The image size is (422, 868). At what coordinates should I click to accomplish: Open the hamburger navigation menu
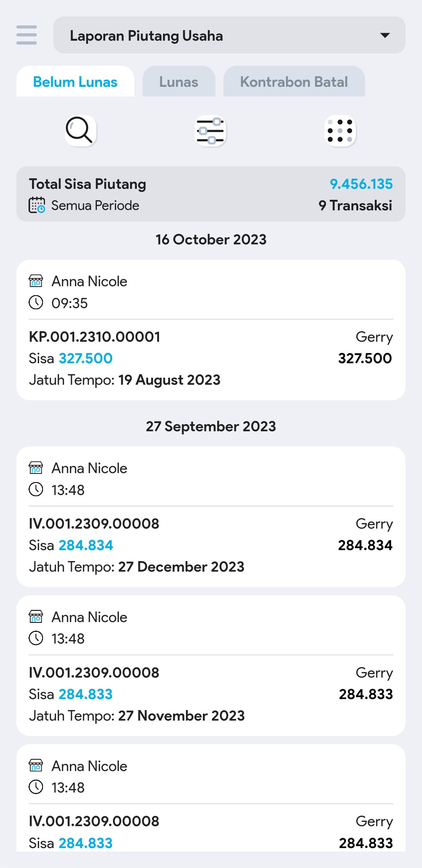[x=27, y=35]
